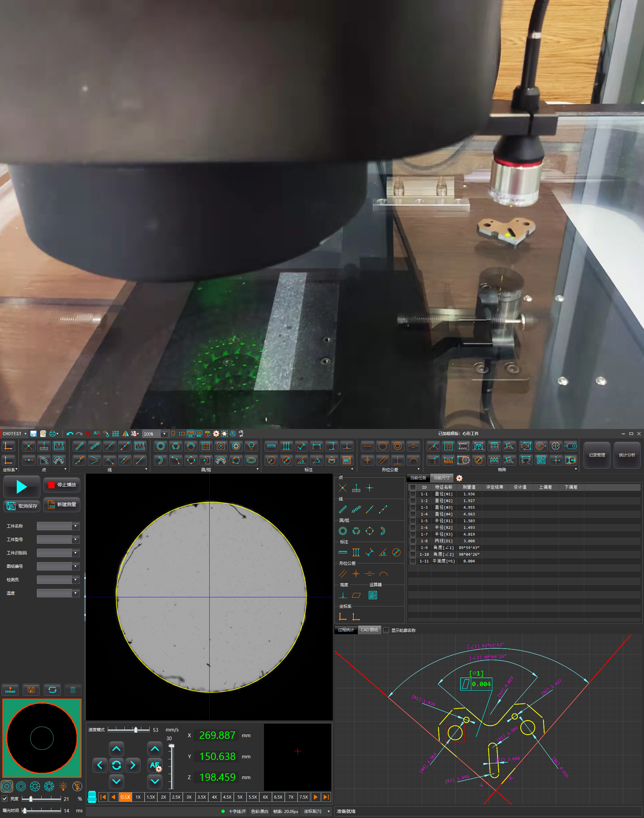Switch to the 过程统计 tab
Viewport: 644px width, 818px height.
345,630
